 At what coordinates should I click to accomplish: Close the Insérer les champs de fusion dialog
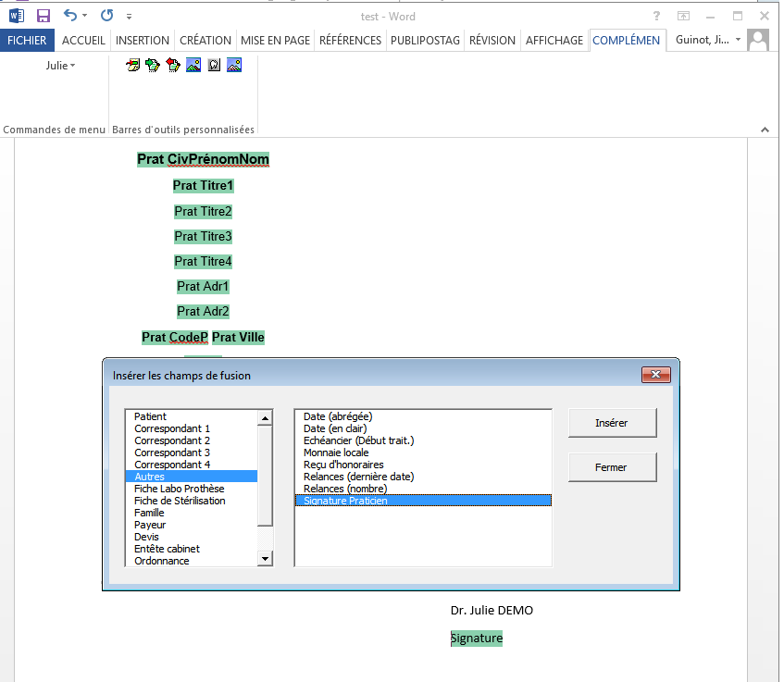pos(656,375)
